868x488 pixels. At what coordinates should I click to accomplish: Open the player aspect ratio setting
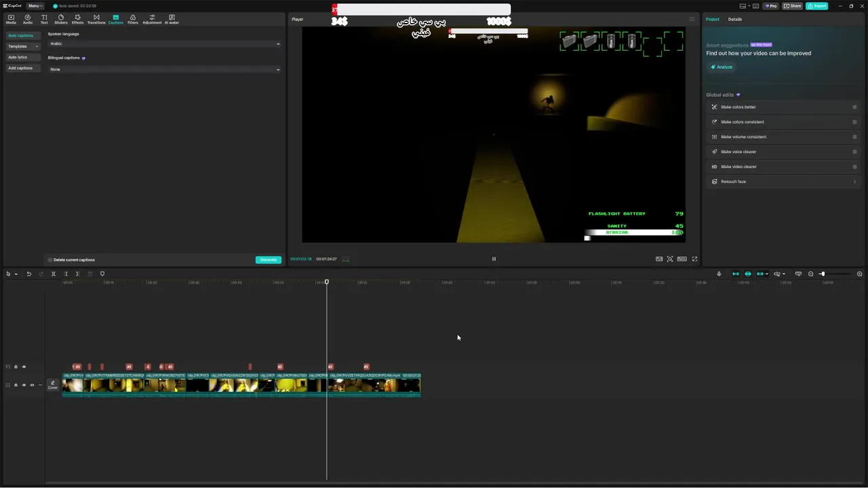coord(682,259)
